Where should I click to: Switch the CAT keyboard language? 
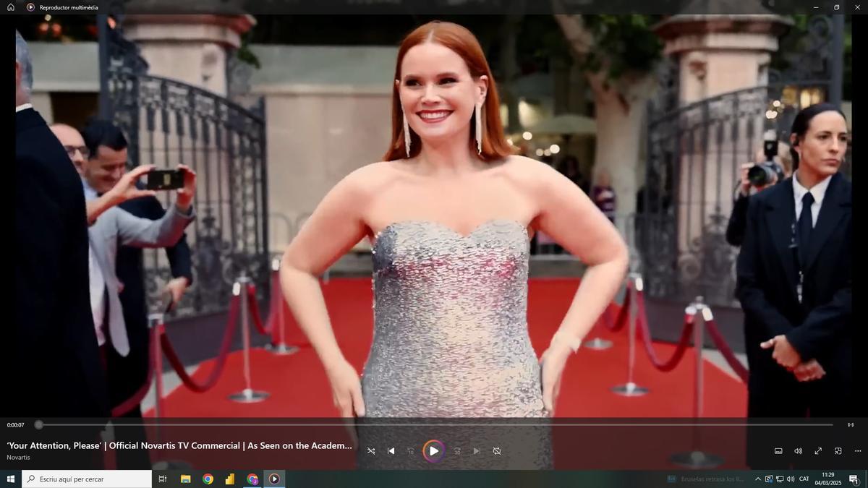coord(804,479)
